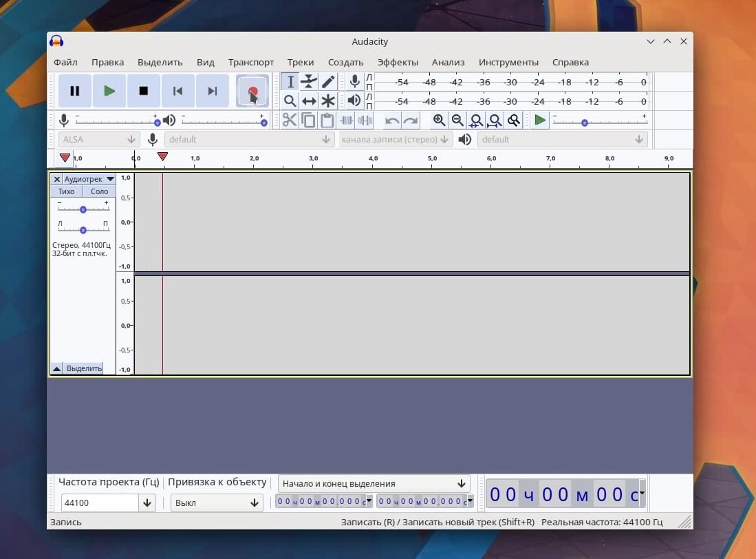
Task: Stop playback with the Stop button
Action: click(143, 91)
